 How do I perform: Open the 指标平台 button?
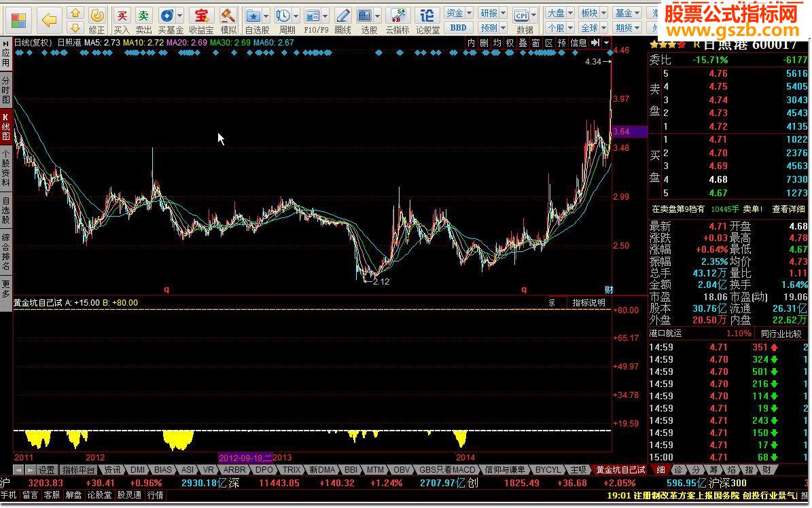tap(79, 470)
